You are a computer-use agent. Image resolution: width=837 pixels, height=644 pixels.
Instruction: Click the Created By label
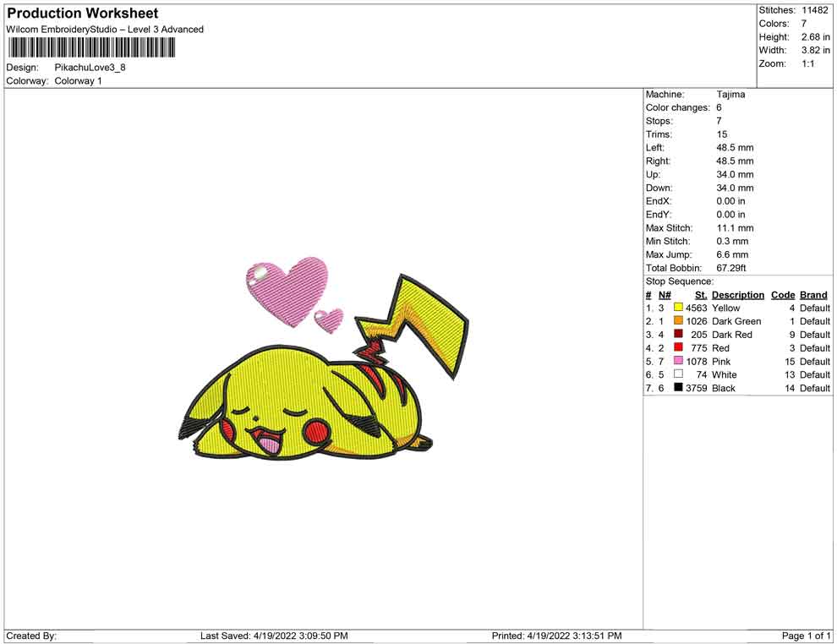coord(31,636)
